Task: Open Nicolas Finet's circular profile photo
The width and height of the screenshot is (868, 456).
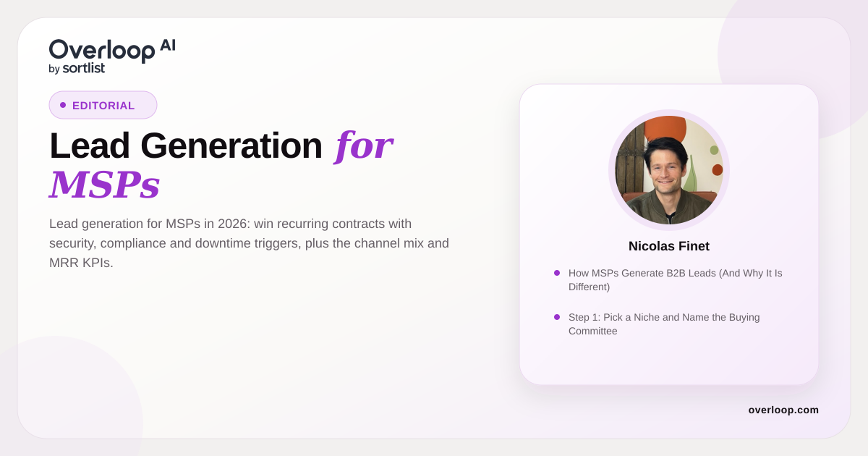Action: [x=669, y=170]
